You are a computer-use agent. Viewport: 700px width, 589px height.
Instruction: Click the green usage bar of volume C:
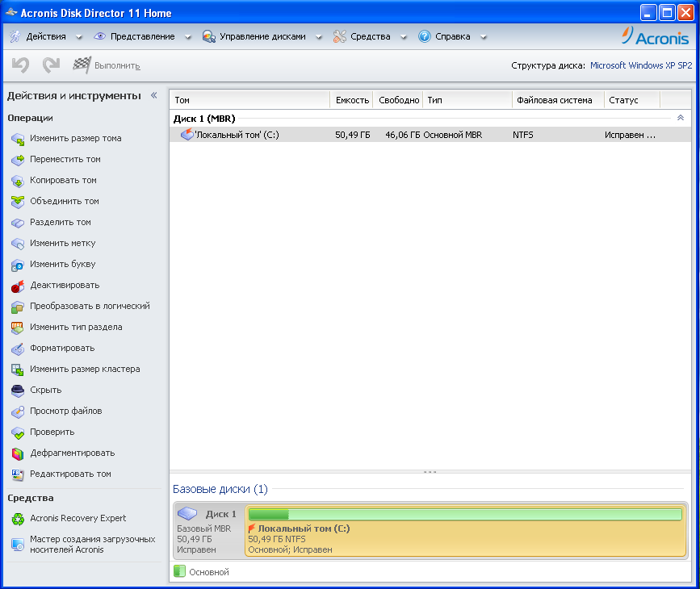465,515
